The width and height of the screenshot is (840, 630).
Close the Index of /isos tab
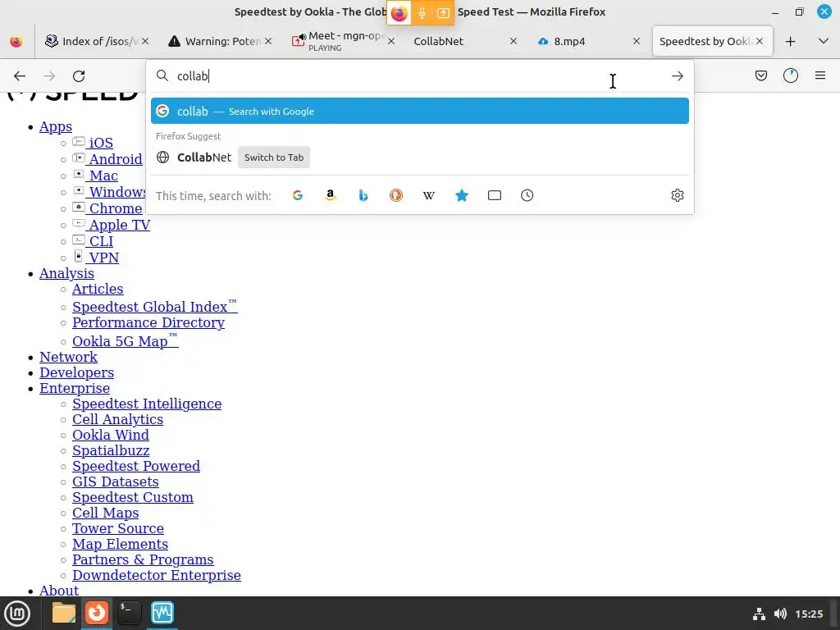[145, 41]
